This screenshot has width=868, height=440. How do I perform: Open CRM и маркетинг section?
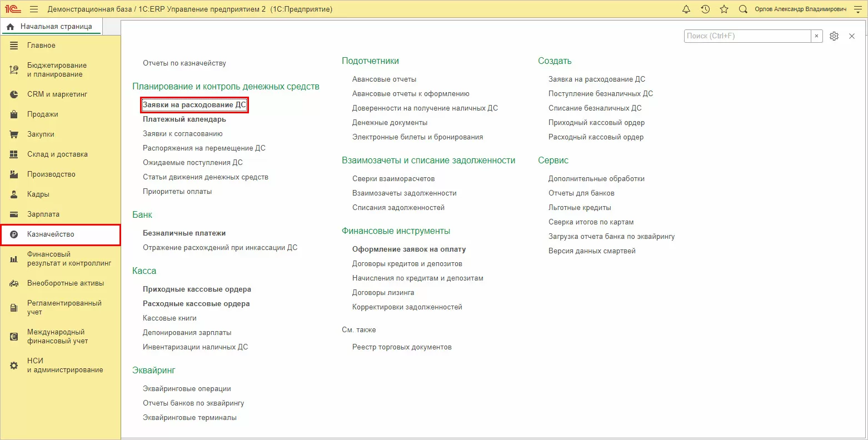[x=61, y=94]
